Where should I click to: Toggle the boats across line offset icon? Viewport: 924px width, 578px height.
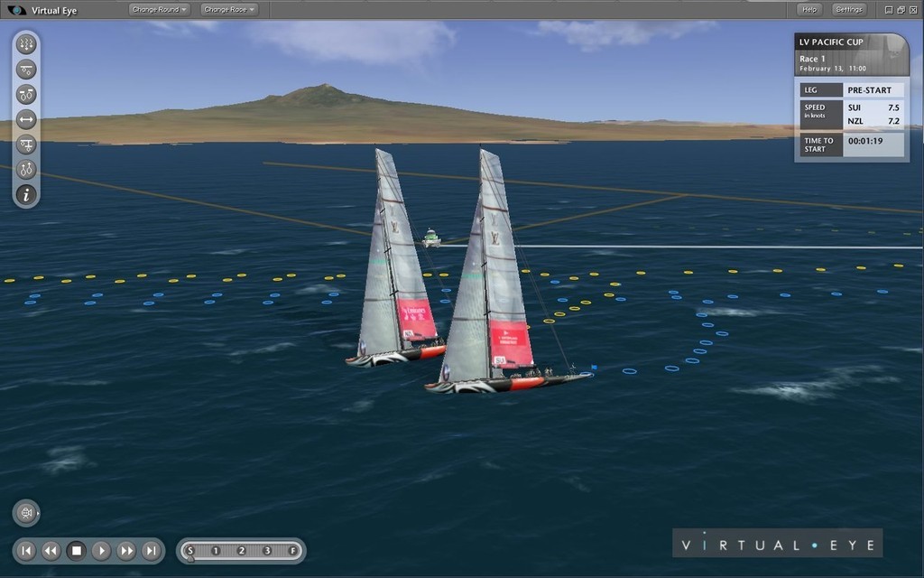(x=26, y=144)
